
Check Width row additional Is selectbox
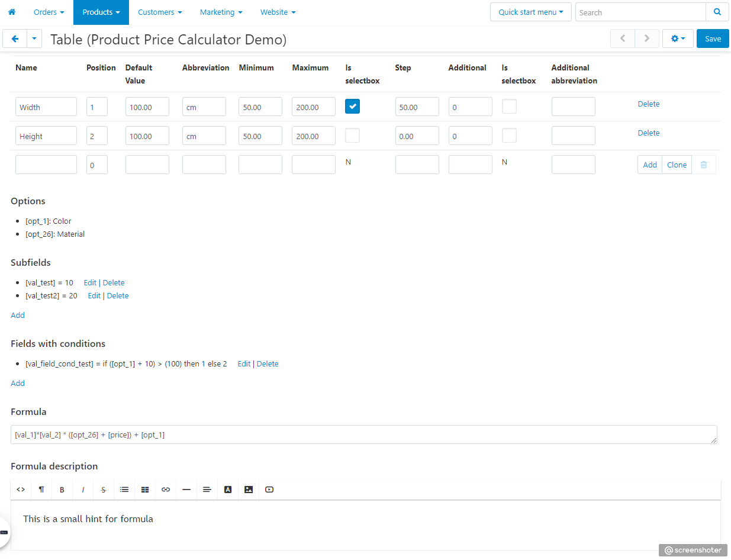[509, 107]
